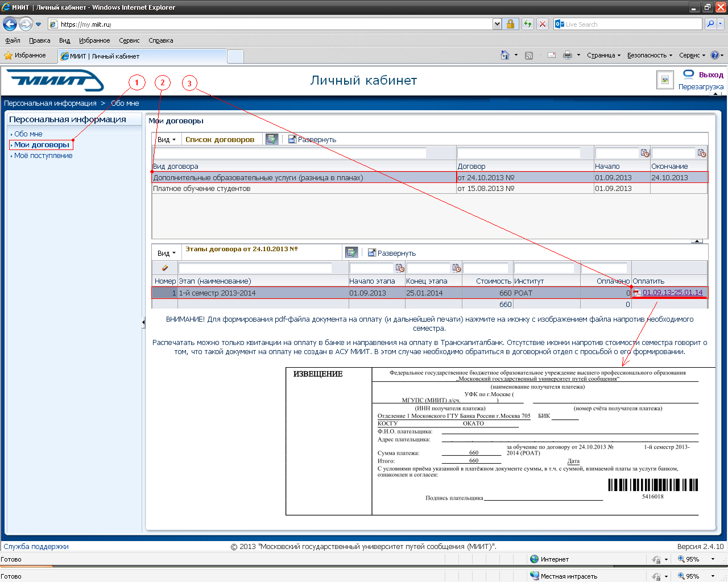The height and width of the screenshot is (582, 728).
Task: Open calendar picker for Начало filter
Action: pos(644,153)
